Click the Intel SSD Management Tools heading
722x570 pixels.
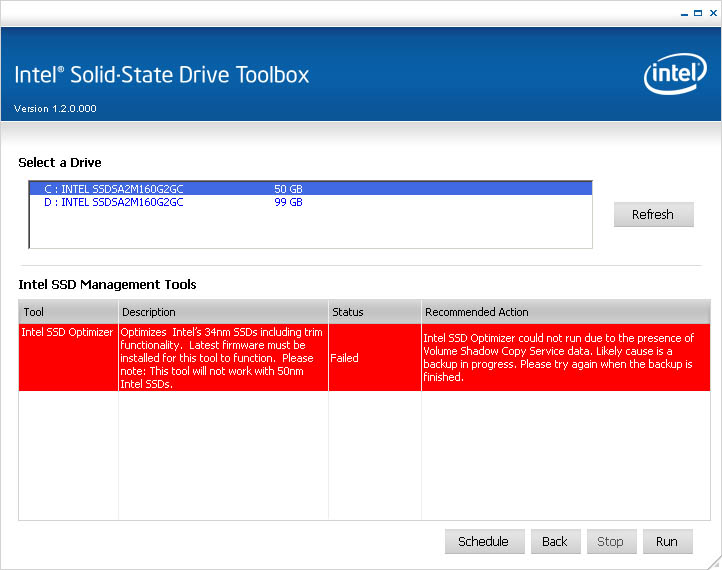[107, 285]
